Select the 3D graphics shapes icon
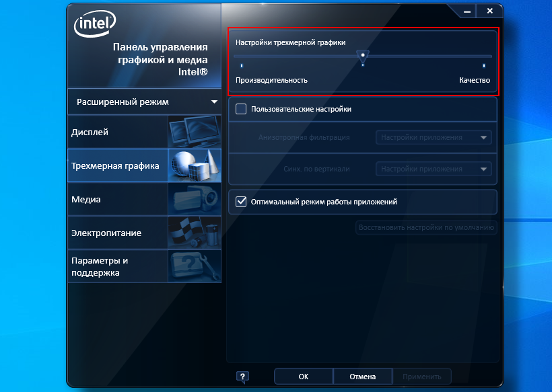 point(195,165)
